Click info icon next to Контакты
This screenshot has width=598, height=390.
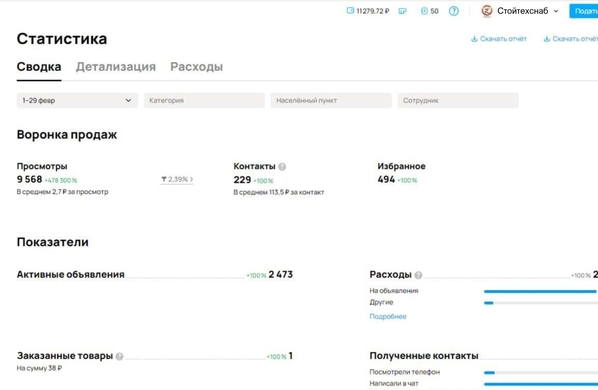pos(282,167)
